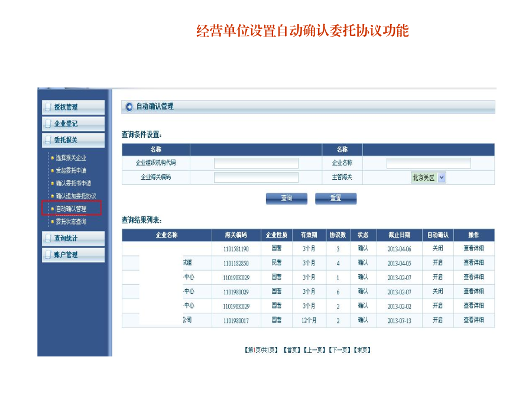Open the 查询统计 sidebar menu
This screenshot has height=399, width=532.
pyautogui.click(x=73, y=238)
